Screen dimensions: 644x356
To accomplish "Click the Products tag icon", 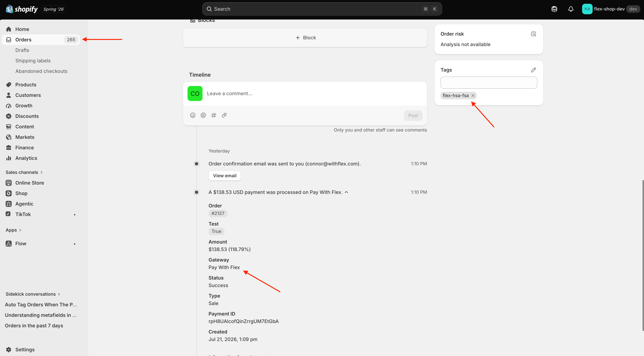I will [9, 85].
